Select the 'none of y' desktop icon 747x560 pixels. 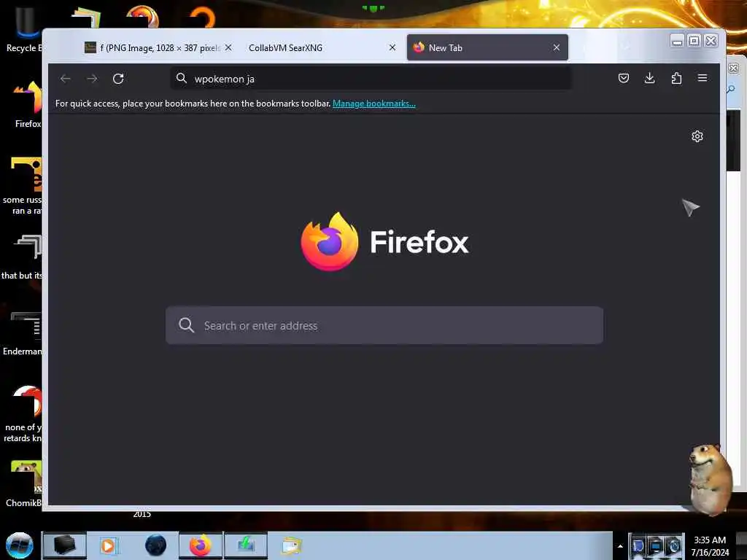[x=23, y=413]
